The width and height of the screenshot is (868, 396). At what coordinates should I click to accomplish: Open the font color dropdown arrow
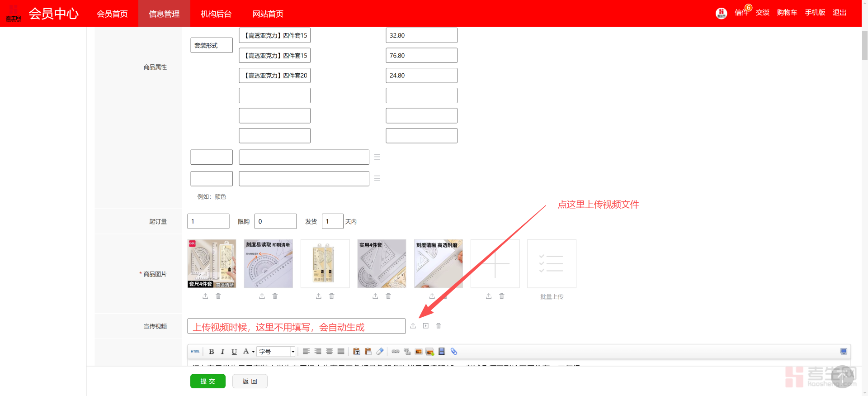253,352
